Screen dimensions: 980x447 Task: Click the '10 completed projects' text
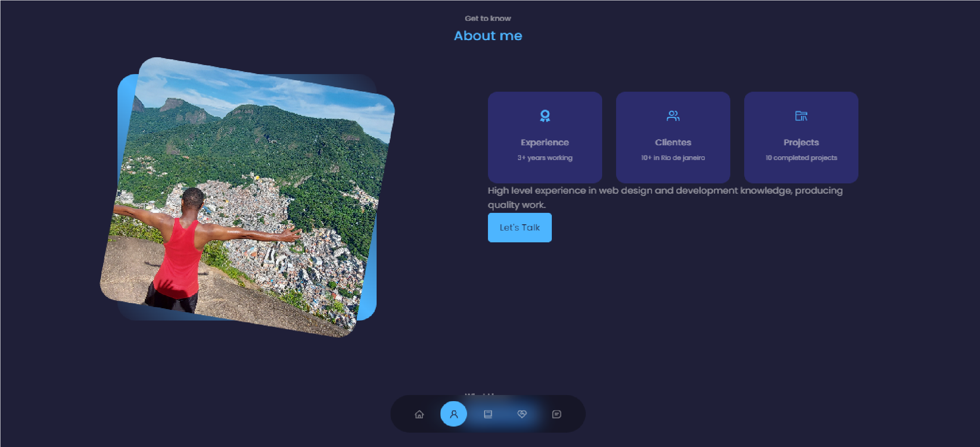coord(801,158)
